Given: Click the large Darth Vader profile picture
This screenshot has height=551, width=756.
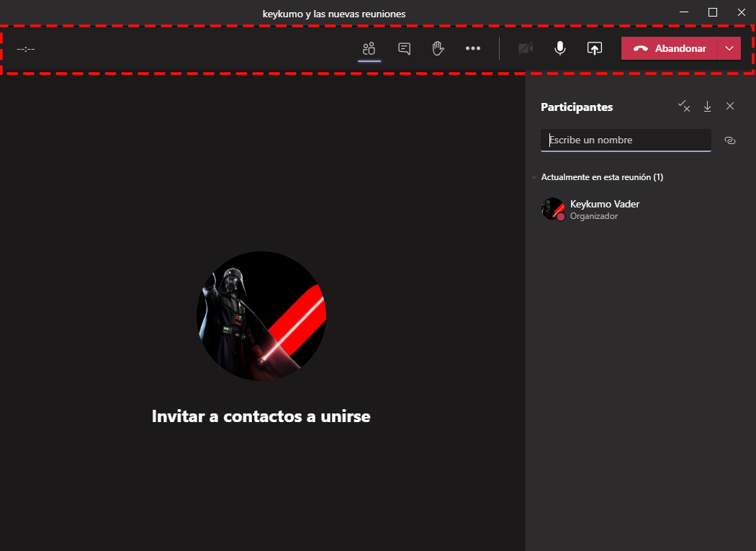Looking at the screenshot, I should 261,316.
